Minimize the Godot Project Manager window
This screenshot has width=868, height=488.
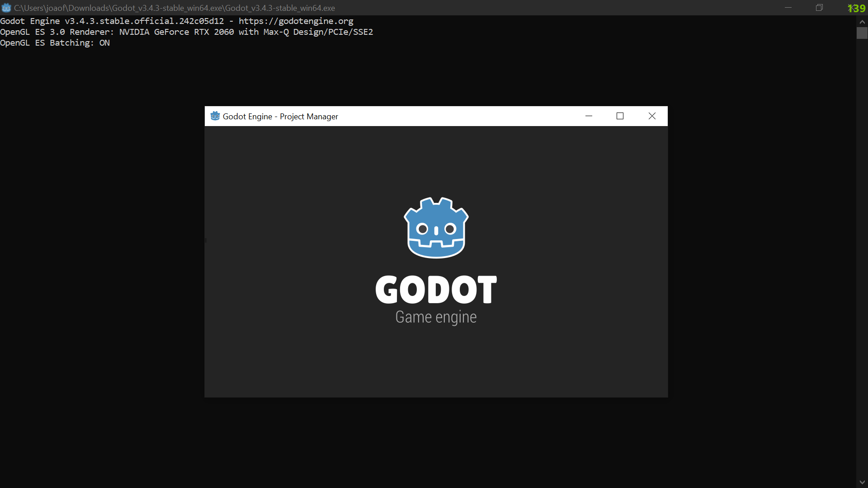[589, 116]
